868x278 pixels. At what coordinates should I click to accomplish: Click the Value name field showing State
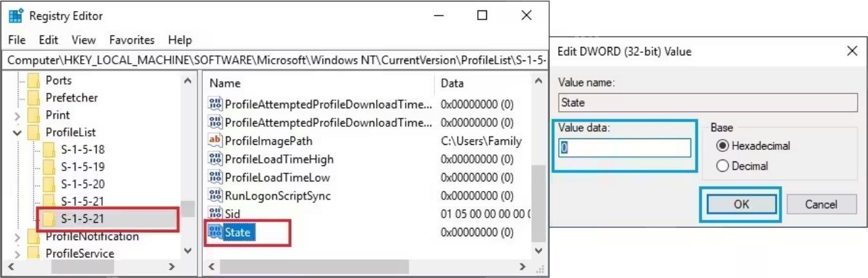[708, 103]
